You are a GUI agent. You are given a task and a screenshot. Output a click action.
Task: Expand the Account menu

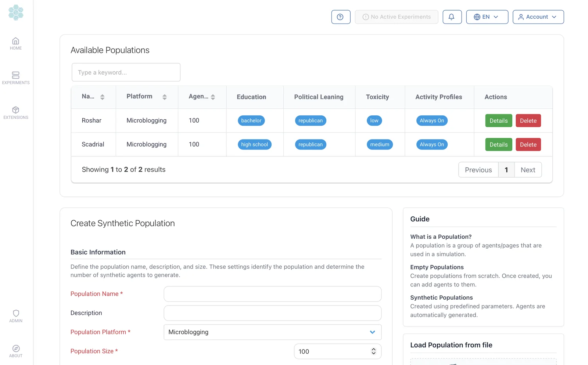(x=538, y=17)
